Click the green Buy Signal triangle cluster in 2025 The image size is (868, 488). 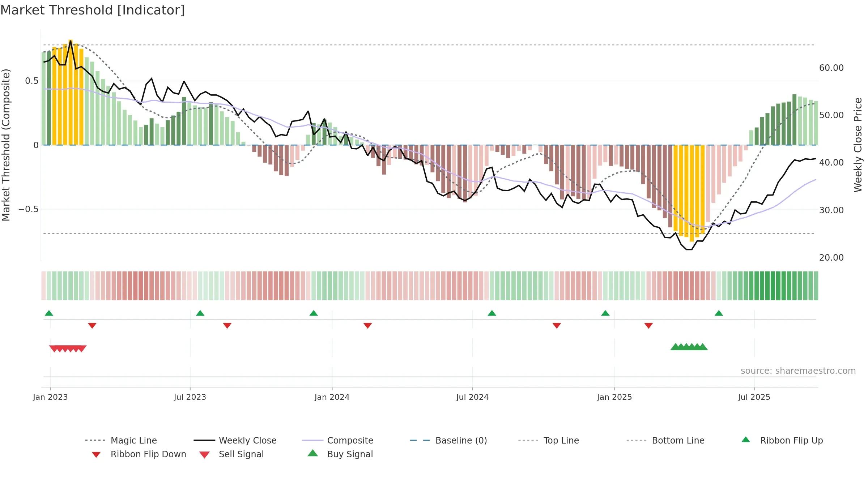(x=689, y=347)
